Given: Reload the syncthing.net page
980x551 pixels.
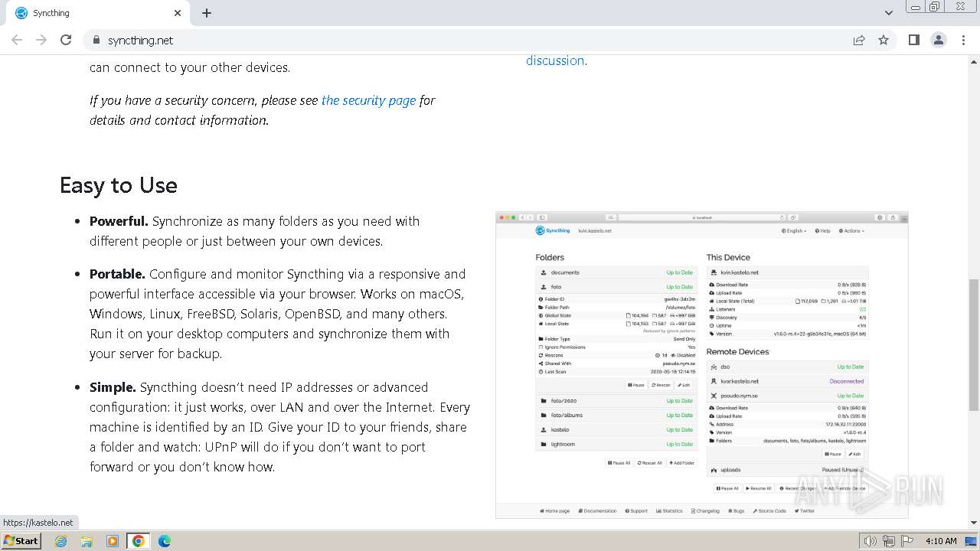Looking at the screenshot, I should coord(66,40).
